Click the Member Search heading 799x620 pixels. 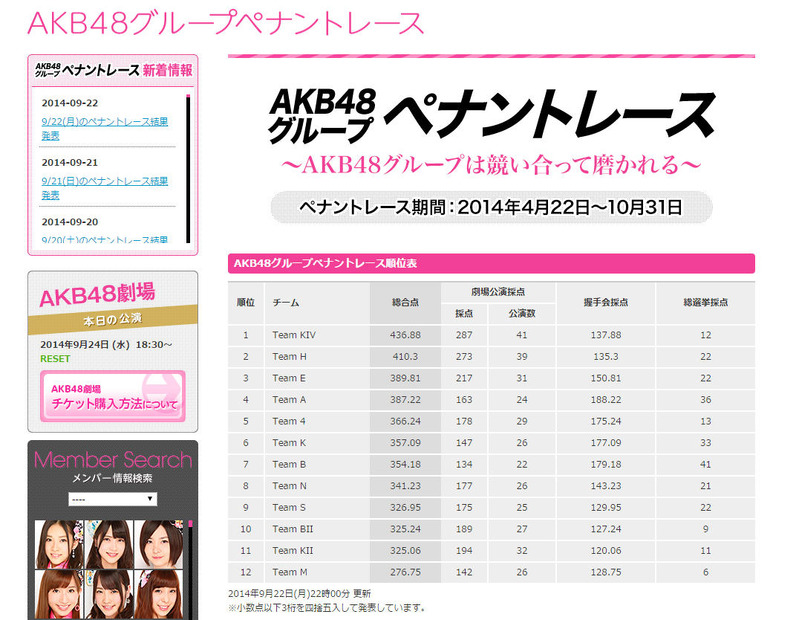point(112,460)
